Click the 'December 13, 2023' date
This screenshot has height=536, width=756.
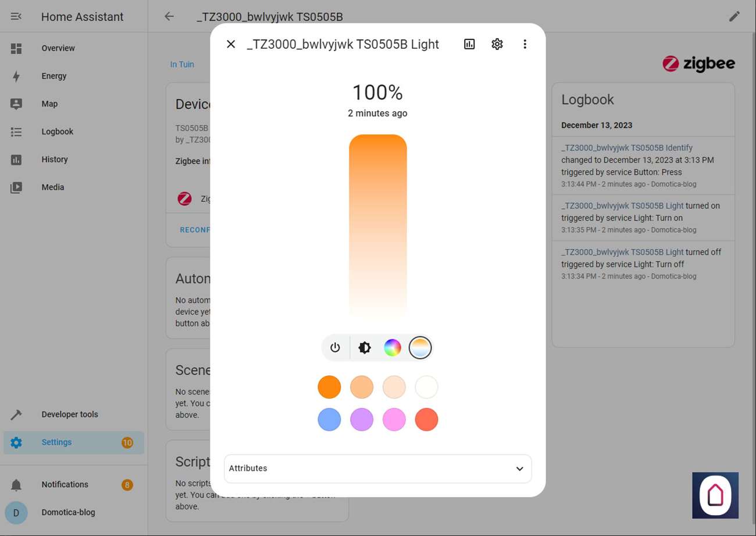pyautogui.click(x=597, y=125)
